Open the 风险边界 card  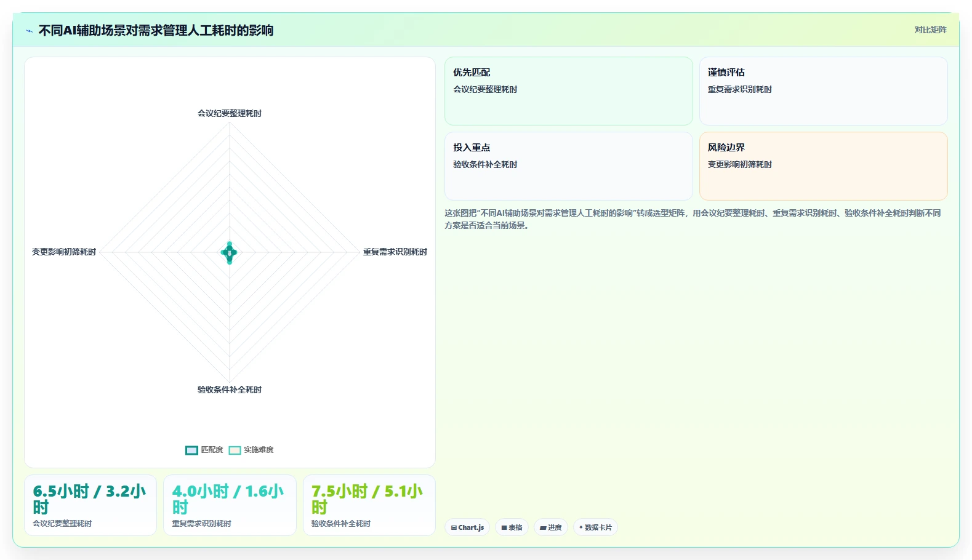[x=823, y=166]
